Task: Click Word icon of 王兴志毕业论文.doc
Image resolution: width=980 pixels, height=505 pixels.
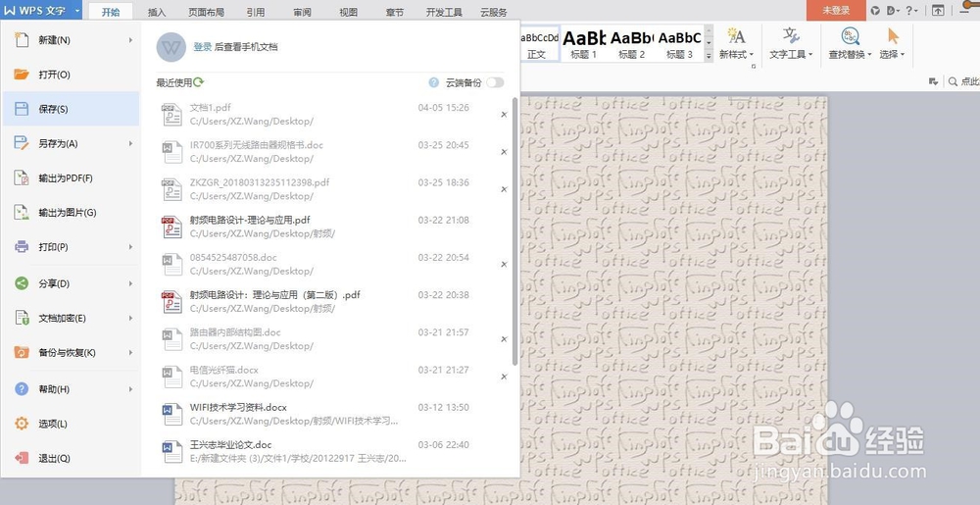Action: 171,452
